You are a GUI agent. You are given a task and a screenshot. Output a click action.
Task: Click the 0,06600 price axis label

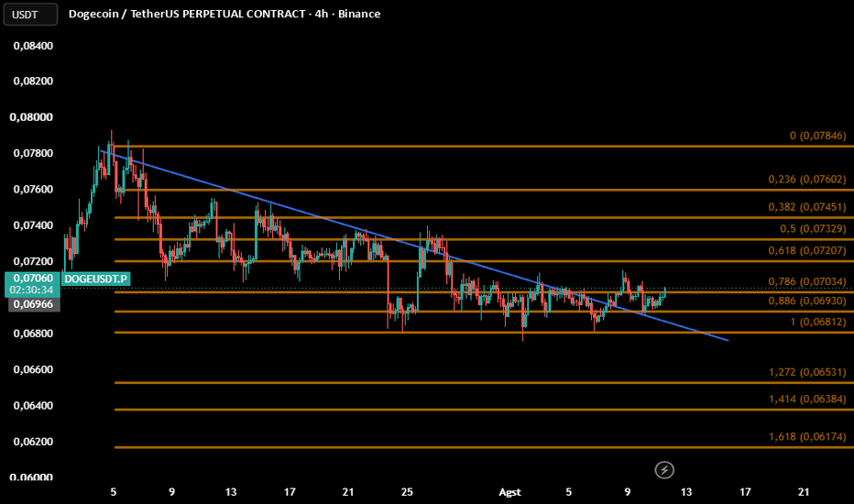(33, 369)
